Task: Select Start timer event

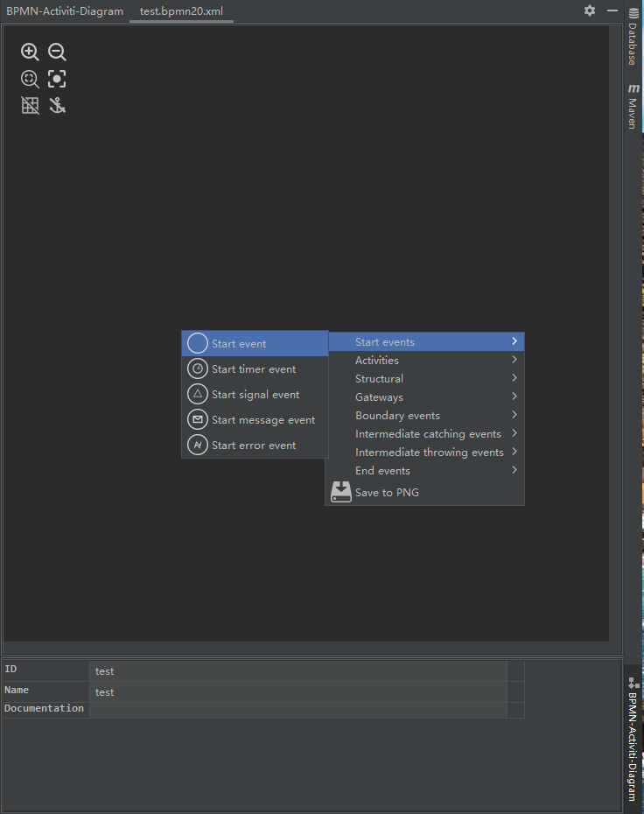Action: (x=255, y=369)
